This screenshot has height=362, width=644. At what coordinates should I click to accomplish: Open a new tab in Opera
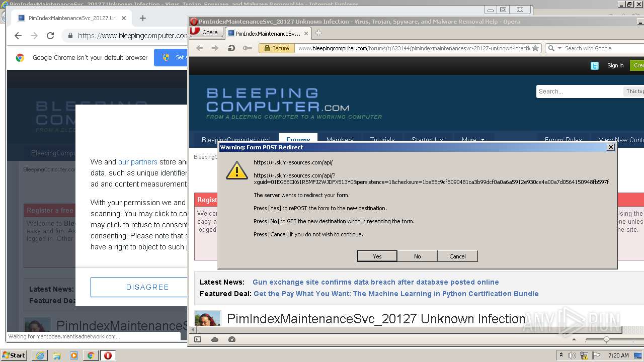tap(318, 33)
